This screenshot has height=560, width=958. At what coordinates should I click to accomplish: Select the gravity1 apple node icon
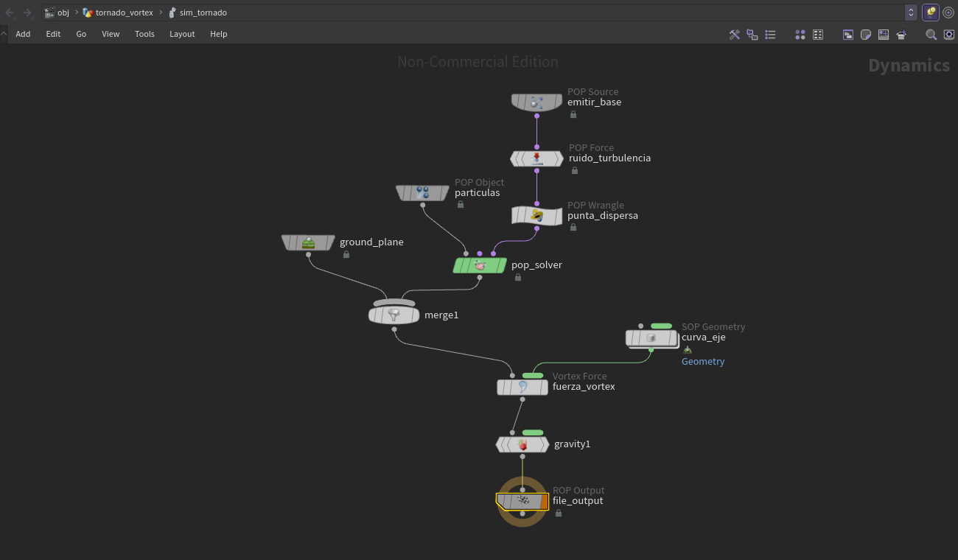[522, 444]
